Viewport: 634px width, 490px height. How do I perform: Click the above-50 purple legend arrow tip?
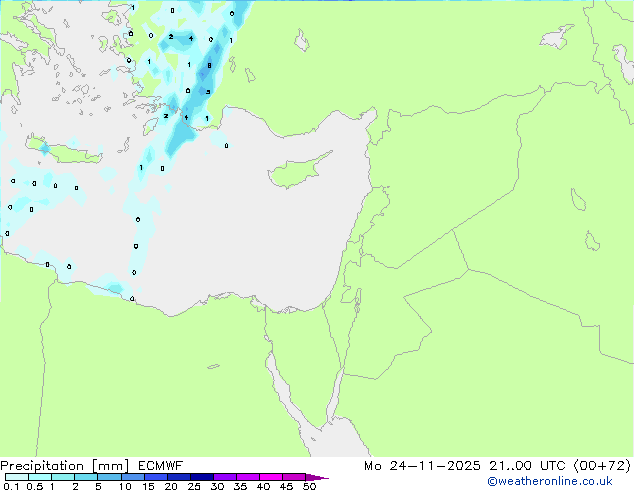(317, 477)
